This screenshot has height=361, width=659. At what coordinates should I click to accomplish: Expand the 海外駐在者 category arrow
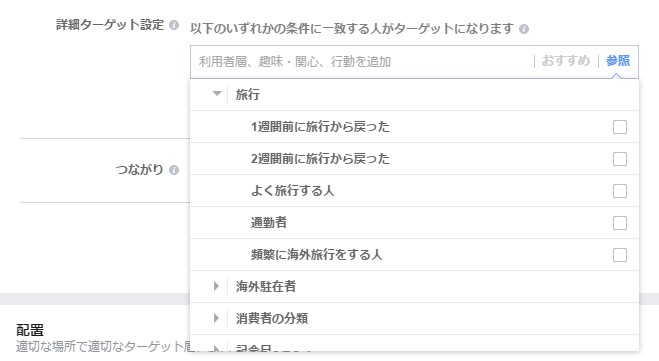(216, 286)
